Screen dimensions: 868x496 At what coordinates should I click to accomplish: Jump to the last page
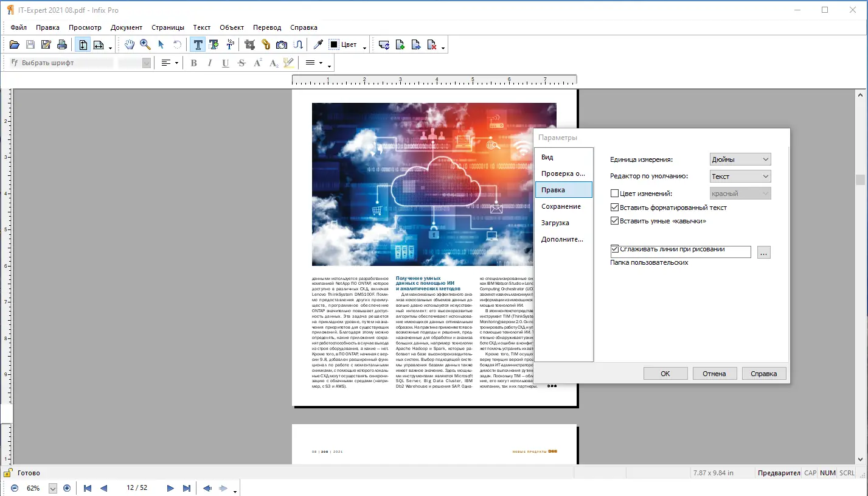(x=187, y=488)
